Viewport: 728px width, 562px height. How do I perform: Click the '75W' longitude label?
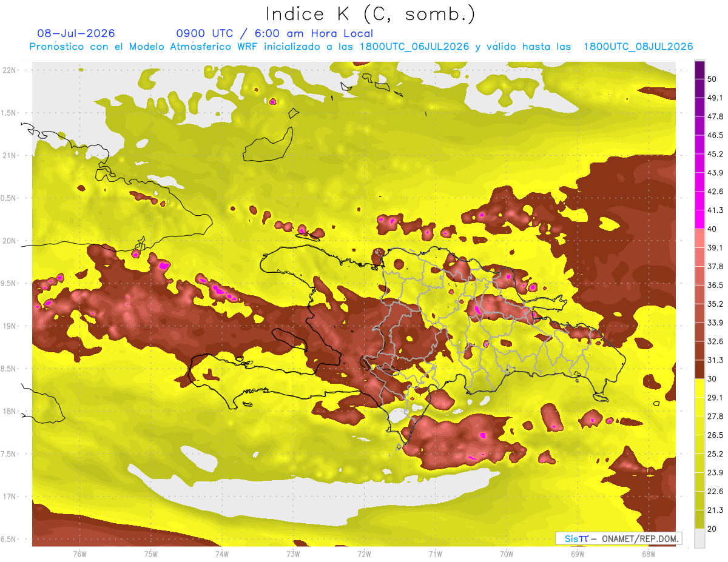pyautogui.click(x=150, y=554)
